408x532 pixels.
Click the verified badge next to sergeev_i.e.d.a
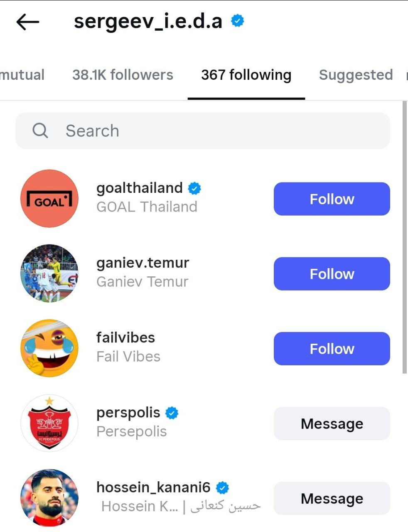[238, 20]
